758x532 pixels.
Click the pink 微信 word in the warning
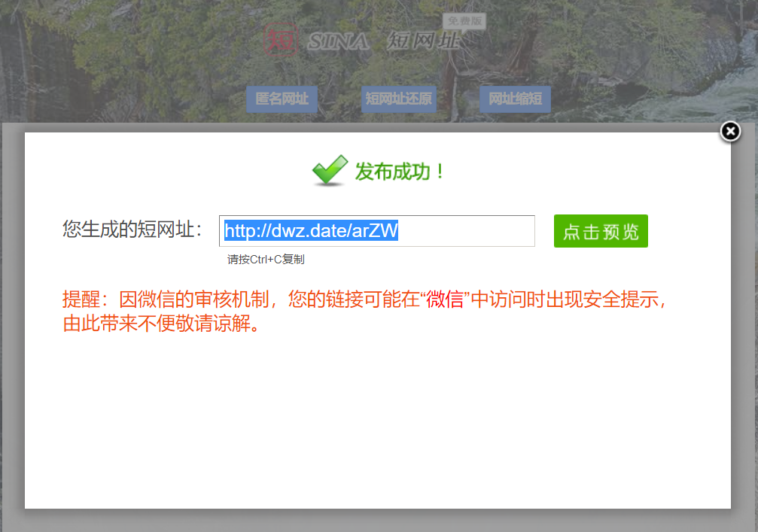coord(445,300)
